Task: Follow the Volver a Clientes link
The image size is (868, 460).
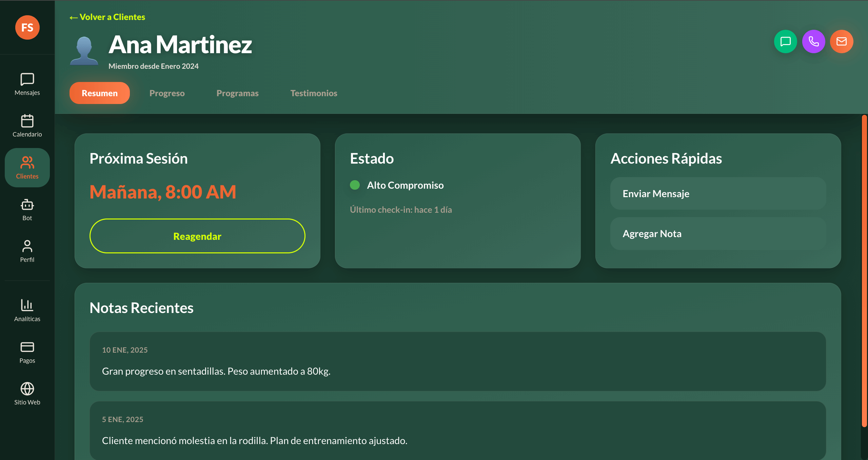Action: pyautogui.click(x=107, y=17)
